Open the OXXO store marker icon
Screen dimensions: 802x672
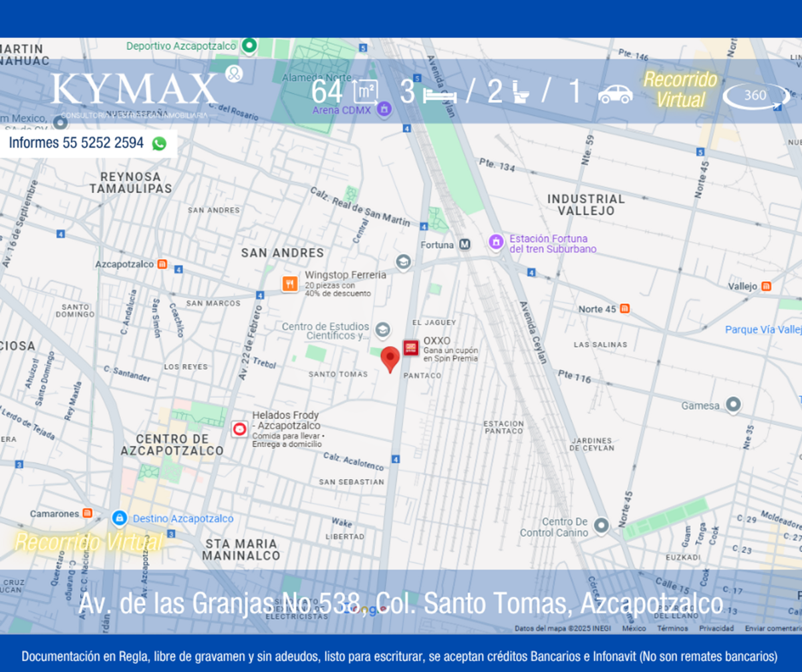(410, 348)
